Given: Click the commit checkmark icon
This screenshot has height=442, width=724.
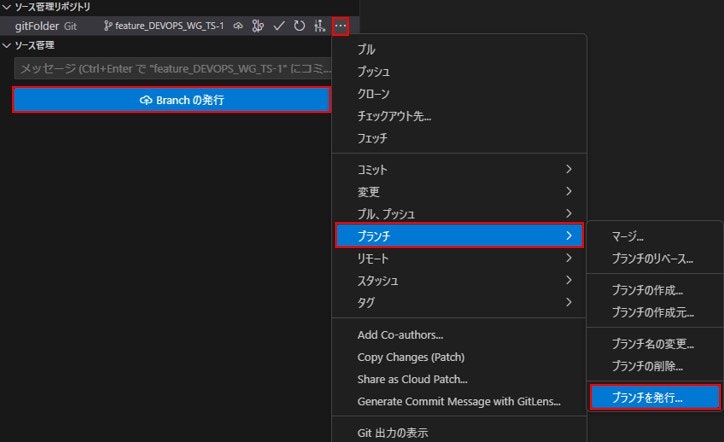Looking at the screenshot, I should click(x=278, y=26).
